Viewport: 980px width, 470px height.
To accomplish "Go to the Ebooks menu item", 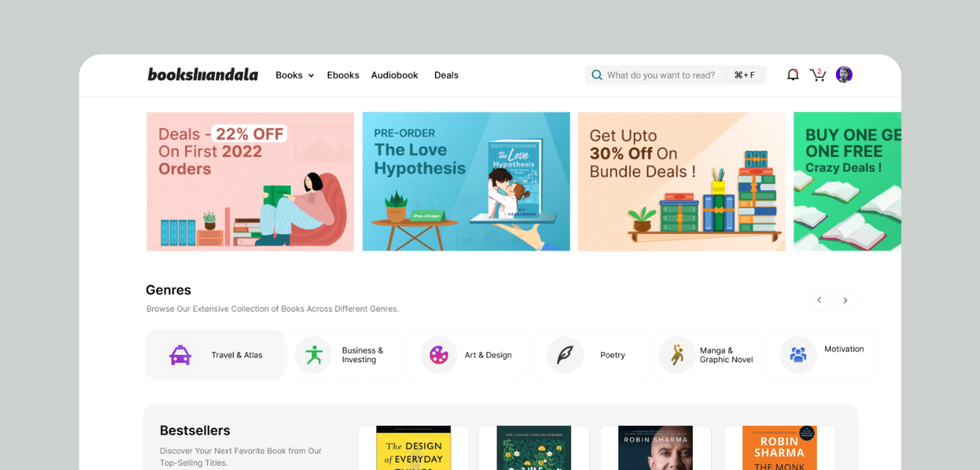I will 343,75.
